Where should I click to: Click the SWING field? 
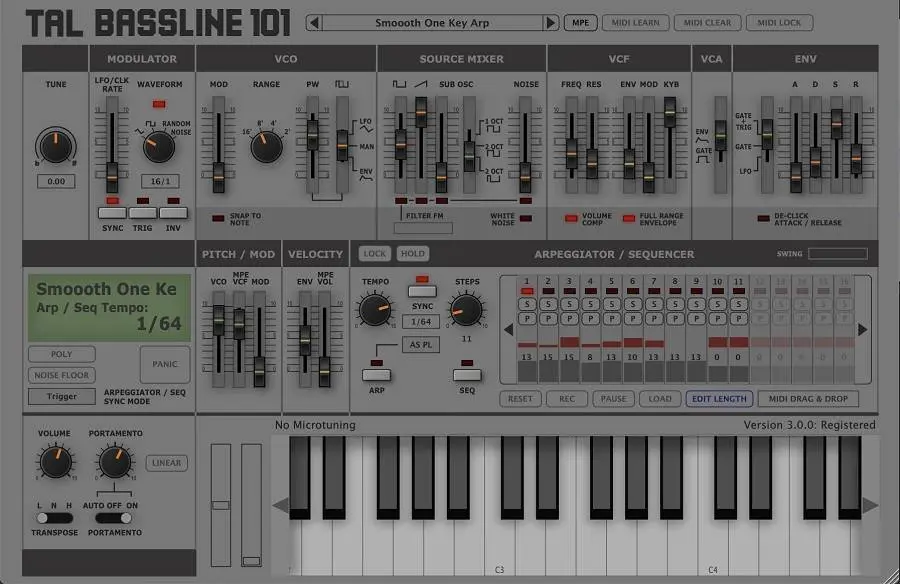click(837, 253)
